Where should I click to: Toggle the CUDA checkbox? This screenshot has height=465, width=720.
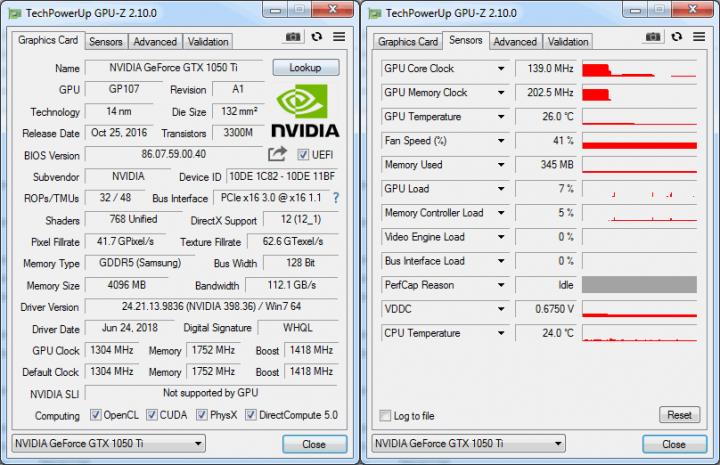tap(152, 415)
